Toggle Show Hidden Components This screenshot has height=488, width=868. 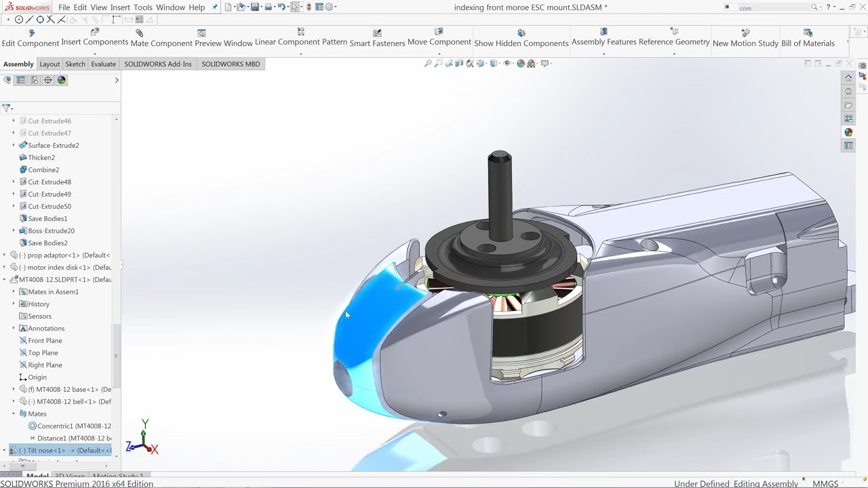tap(521, 33)
